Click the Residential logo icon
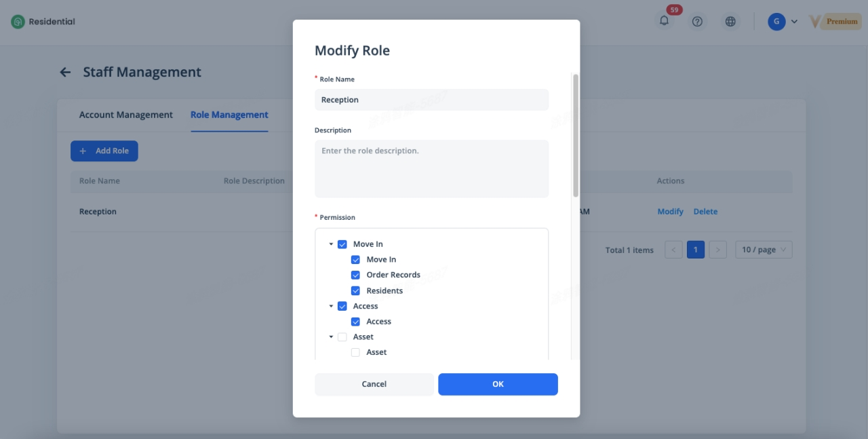 pos(18,22)
